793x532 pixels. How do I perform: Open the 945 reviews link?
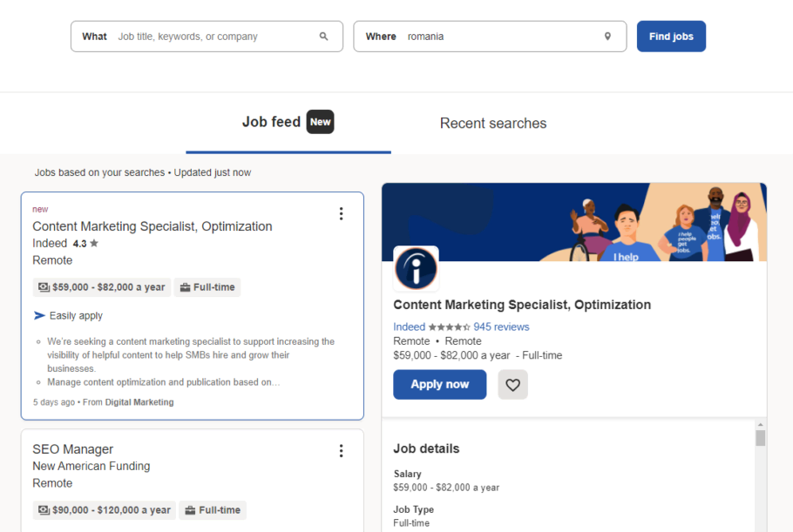(501, 327)
